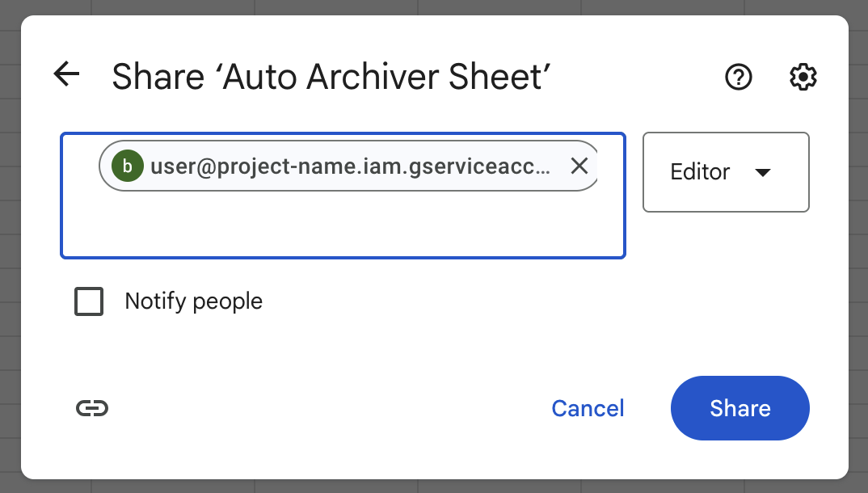The width and height of the screenshot is (868, 493).
Task: Click the dimmed spreadsheet area below dialog
Action: tap(434, 487)
